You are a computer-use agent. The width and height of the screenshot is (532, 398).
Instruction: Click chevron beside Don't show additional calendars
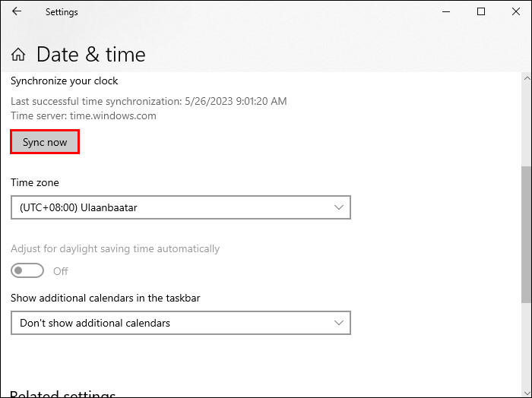tap(339, 323)
